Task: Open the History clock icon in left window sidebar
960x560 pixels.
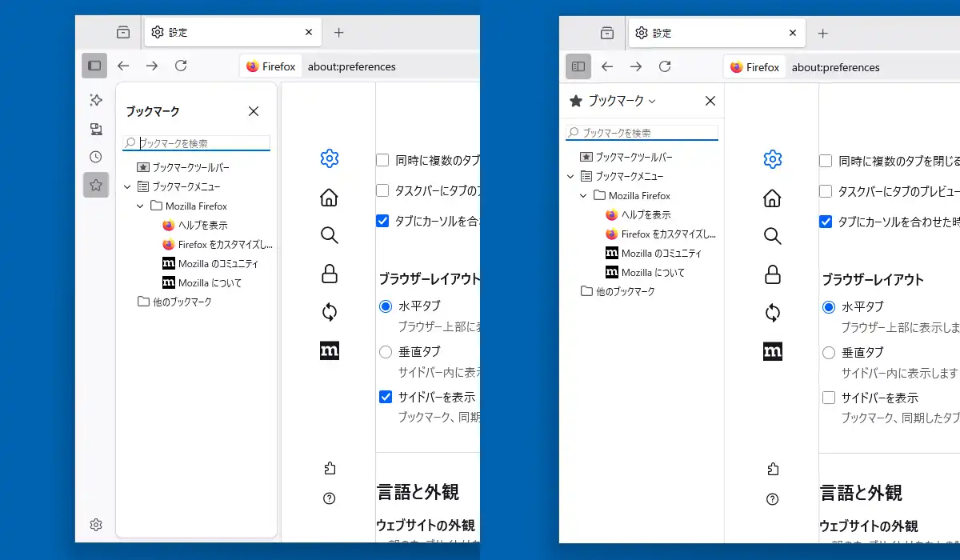Action: (x=96, y=157)
